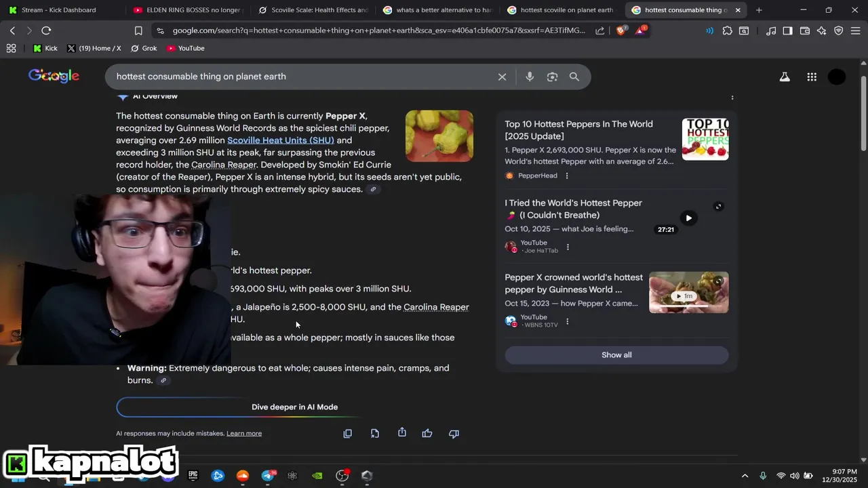Open the Learn more link
The width and height of the screenshot is (868, 488).
point(244,434)
